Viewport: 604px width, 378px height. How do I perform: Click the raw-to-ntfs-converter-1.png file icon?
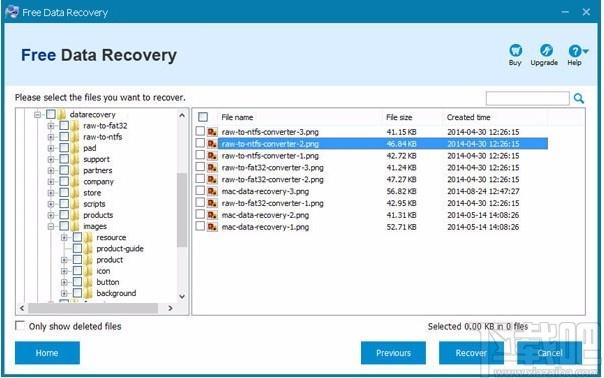[x=212, y=156]
